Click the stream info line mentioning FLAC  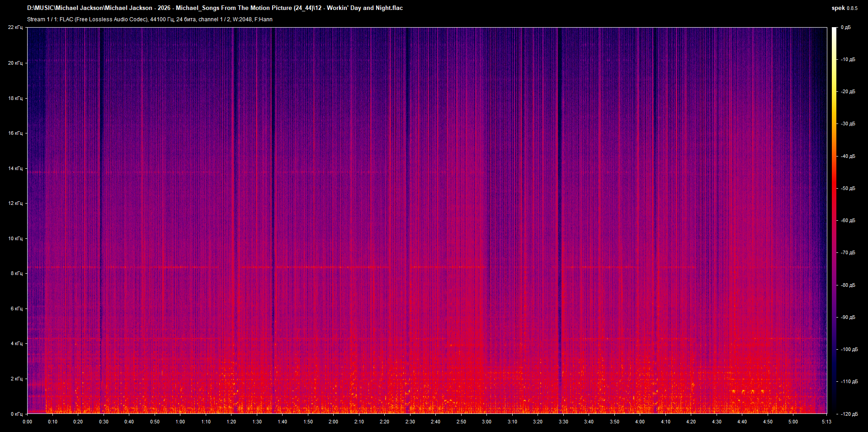150,19
